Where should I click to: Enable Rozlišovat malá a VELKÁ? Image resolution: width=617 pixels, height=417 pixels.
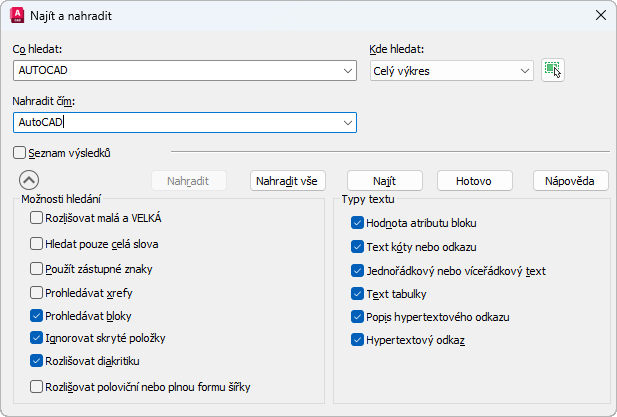click(x=37, y=217)
